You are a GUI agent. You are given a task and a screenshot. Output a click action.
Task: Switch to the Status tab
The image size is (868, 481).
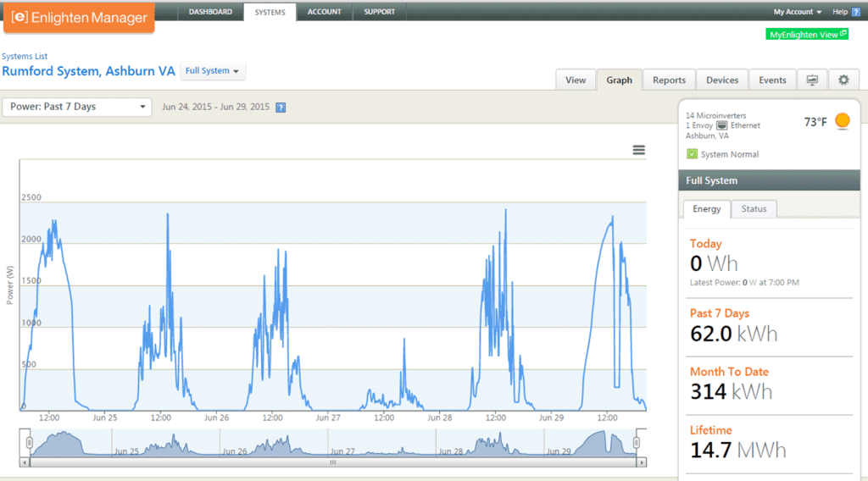[x=754, y=209]
